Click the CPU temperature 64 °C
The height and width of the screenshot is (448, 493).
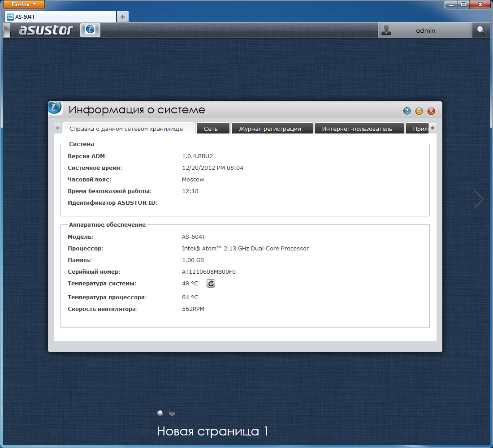[190, 297]
